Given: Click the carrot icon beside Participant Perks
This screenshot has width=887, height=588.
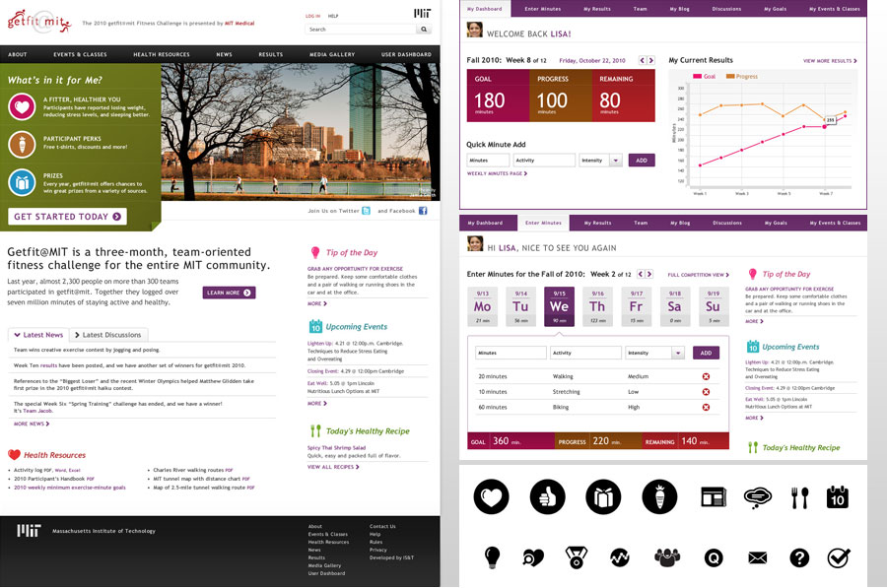Looking at the screenshot, I should (x=22, y=144).
